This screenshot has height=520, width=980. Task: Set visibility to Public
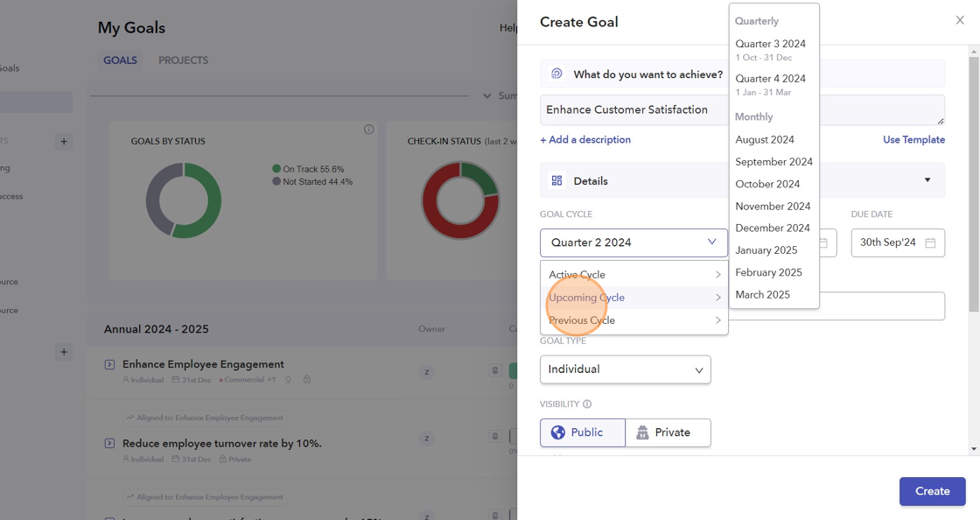(582, 432)
